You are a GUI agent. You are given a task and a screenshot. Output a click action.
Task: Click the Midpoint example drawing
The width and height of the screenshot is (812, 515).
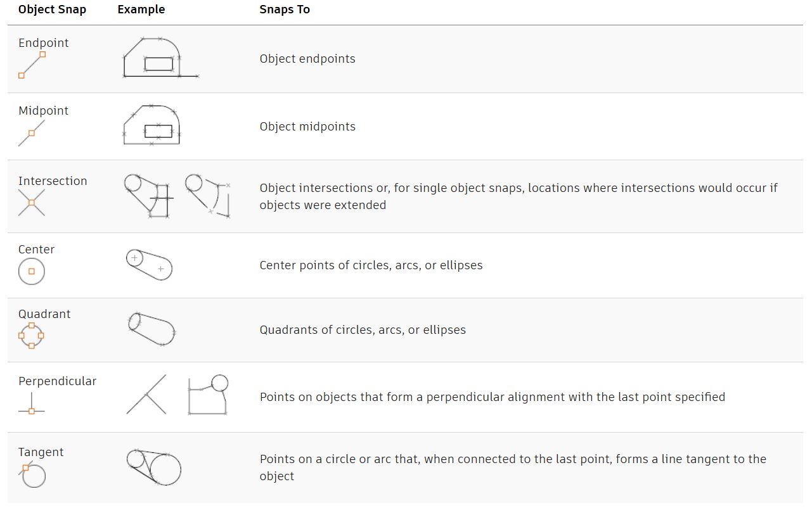click(x=151, y=125)
